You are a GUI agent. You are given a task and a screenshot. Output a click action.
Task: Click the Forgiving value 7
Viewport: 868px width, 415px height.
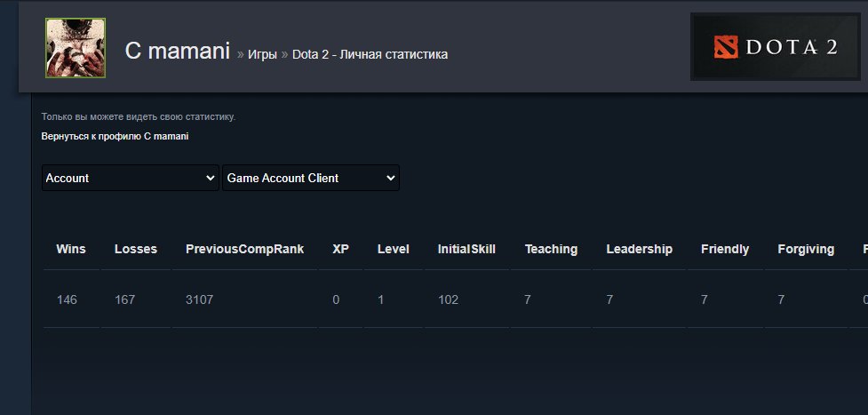point(781,299)
